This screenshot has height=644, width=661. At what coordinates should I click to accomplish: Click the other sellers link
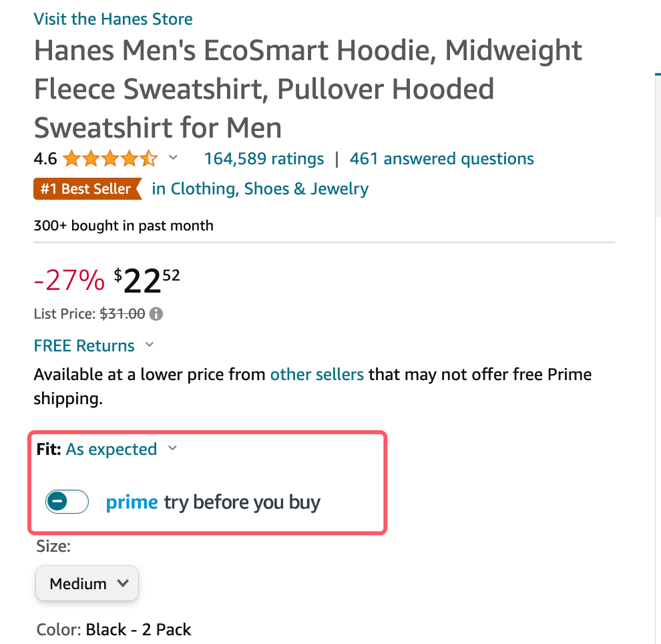(x=316, y=374)
